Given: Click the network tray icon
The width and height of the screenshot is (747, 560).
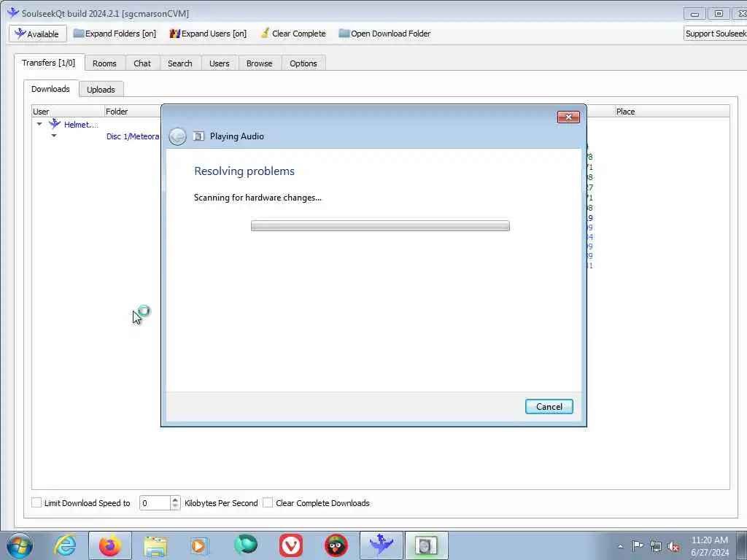Looking at the screenshot, I should point(656,546).
